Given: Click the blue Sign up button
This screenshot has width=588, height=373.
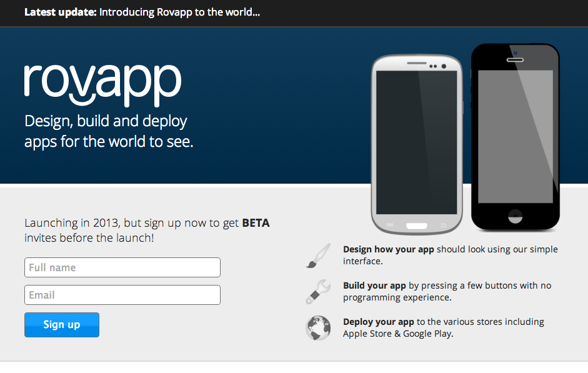Looking at the screenshot, I should [62, 325].
